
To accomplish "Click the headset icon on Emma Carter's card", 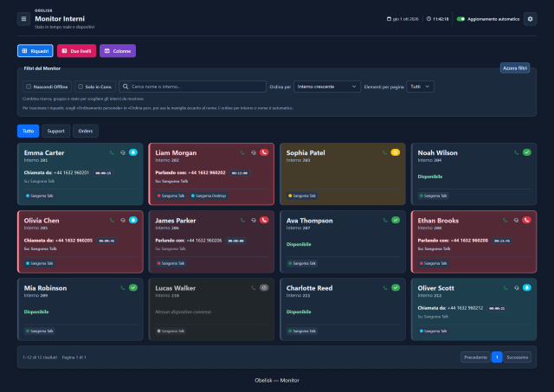I will point(123,152).
